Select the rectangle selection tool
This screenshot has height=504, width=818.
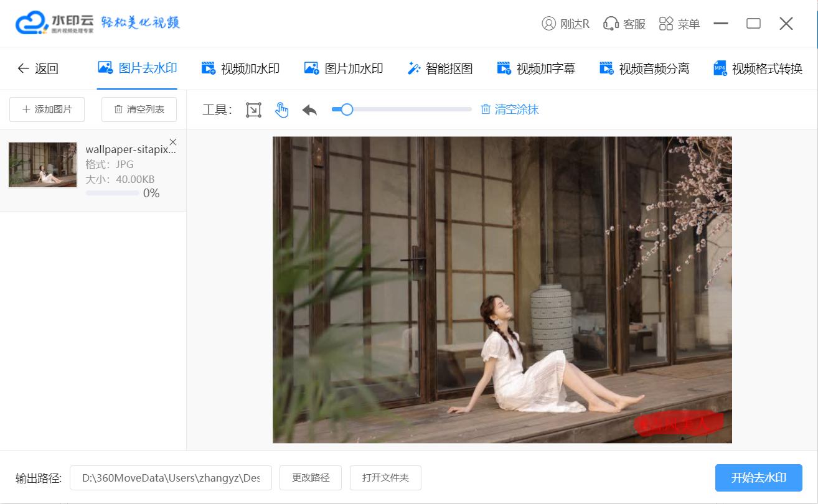pos(253,109)
